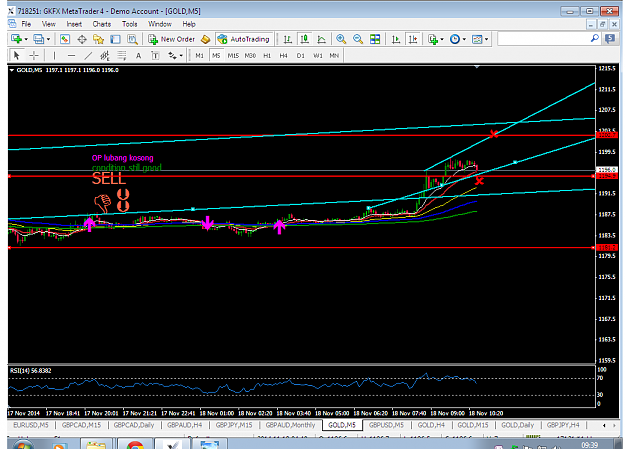
Task: Select the Vertical Line drawing tool
Action: coord(54,56)
